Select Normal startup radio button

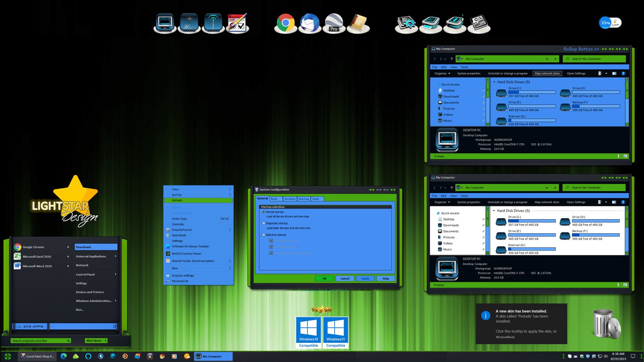coord(264,212)
